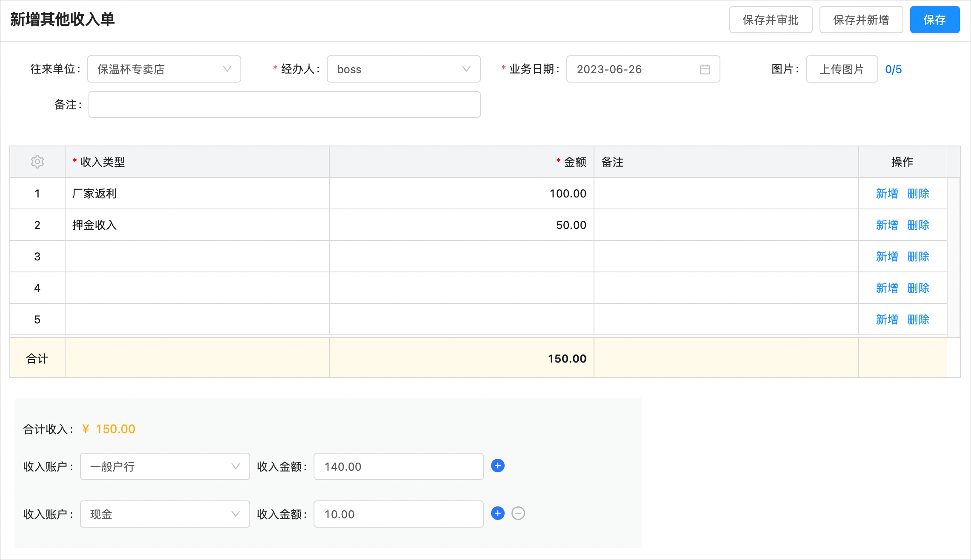Click the blue 保存 button
The image size is (971, 560).
935,20
